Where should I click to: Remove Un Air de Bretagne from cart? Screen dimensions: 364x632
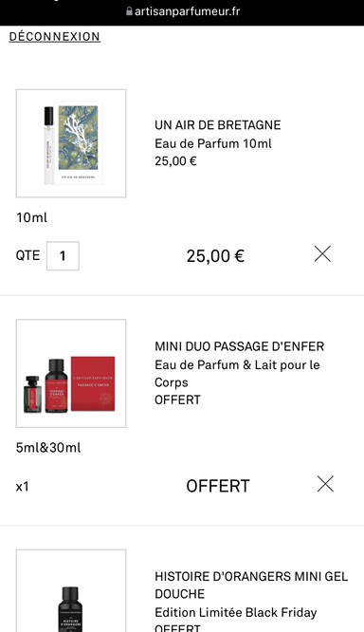tap(322, 254)
